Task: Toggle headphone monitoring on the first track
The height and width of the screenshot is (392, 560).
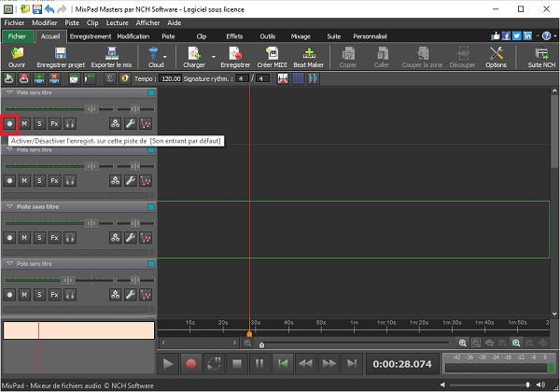Action: [70, 124]
